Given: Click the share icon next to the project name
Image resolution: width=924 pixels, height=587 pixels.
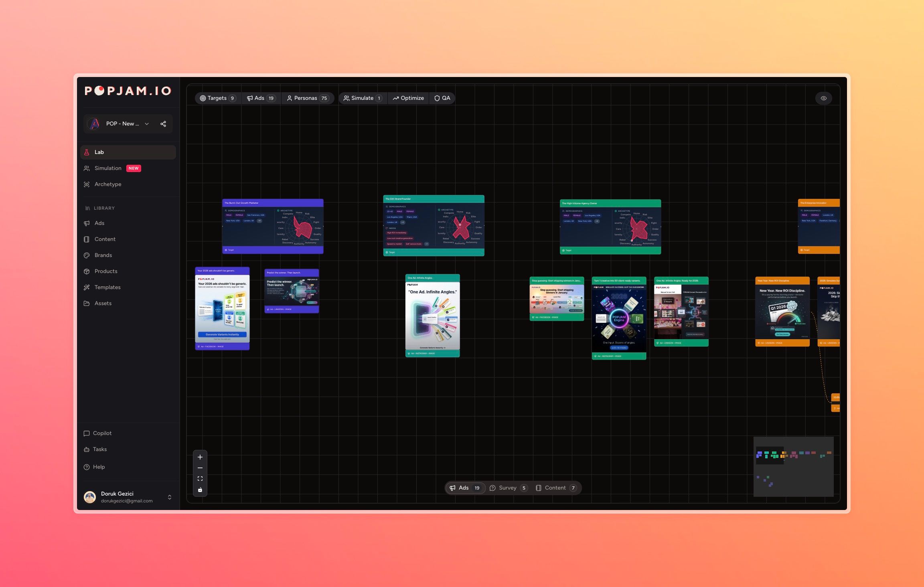Looking at the screenshot, I should [x=163, y=123].
